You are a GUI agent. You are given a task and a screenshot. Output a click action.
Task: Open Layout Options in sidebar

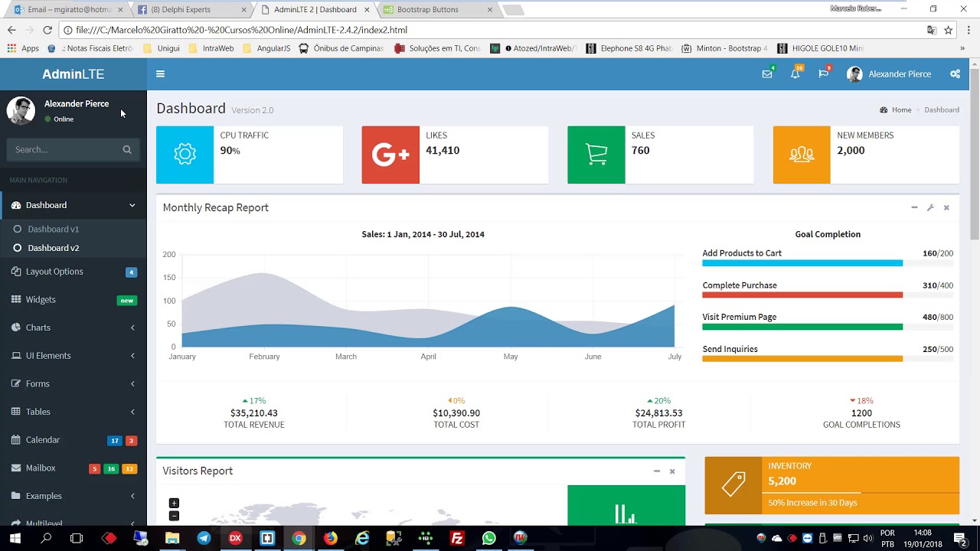(73, 272)
